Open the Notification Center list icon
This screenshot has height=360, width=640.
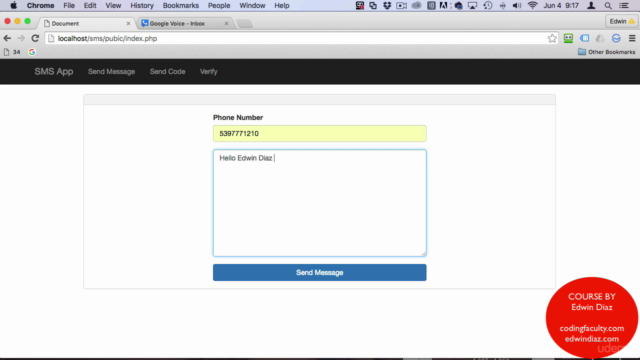coord(624,5)
